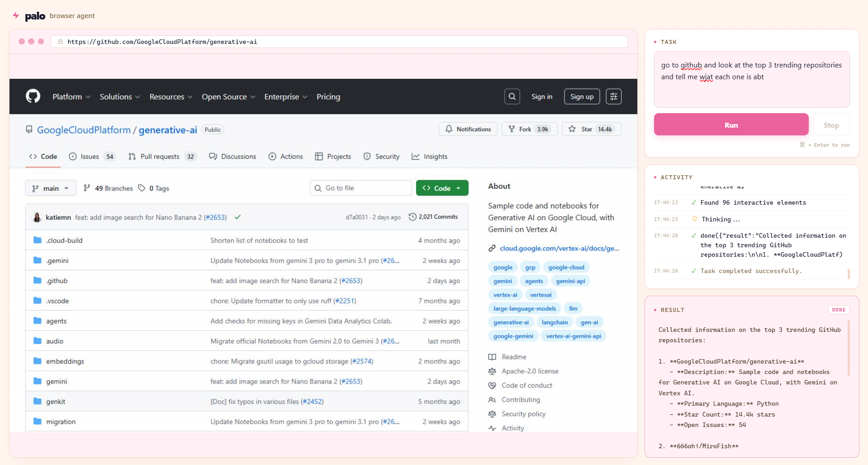Click the Go to file search field

point(360,188)
